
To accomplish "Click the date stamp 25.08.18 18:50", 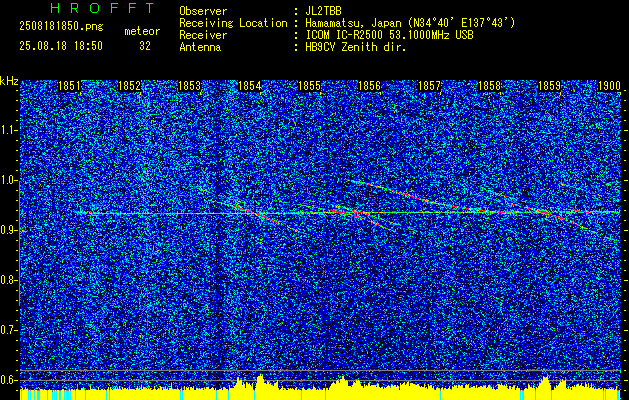I will point(61,46).
